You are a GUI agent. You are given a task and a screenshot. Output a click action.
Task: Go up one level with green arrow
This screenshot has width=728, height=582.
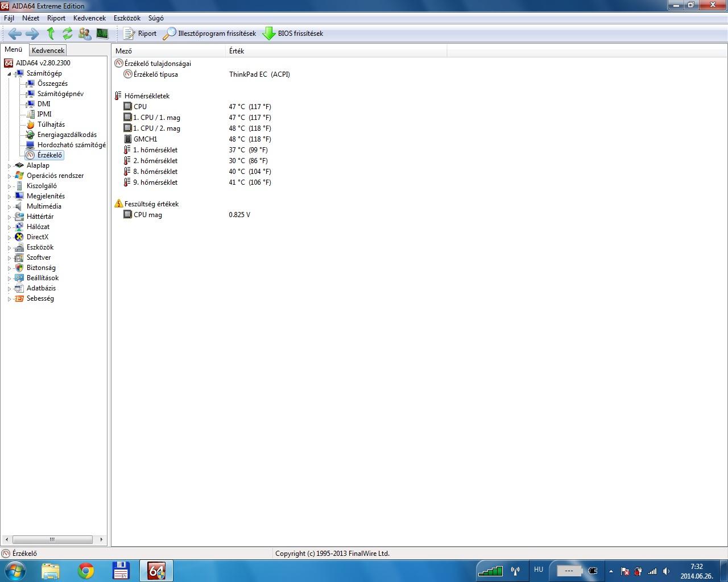pos(51,34)
